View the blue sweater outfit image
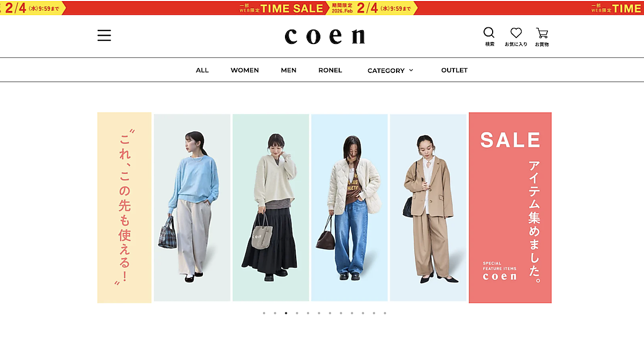Image resolution: width=644 pixels, height=338 pixels. [x=192, y=208]
